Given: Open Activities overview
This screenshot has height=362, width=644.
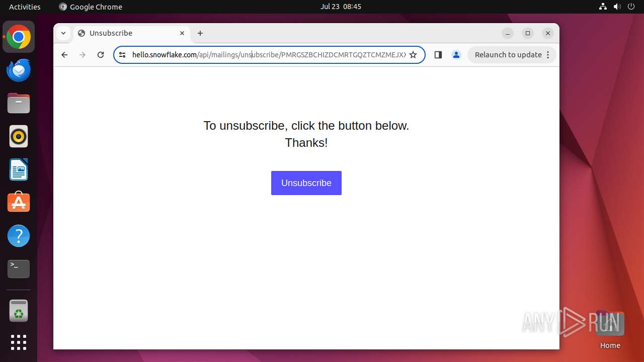Looking at the screenshot, I should click(25, 7).
